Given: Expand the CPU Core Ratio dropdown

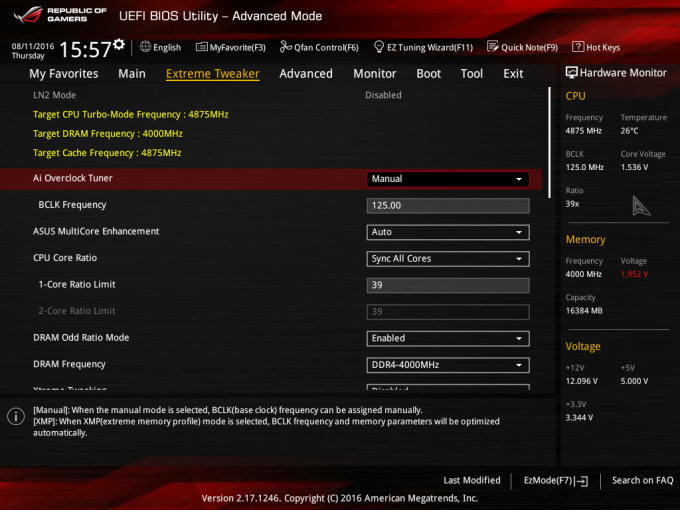Looking at the screenshot, I should (x=448, y=259).
